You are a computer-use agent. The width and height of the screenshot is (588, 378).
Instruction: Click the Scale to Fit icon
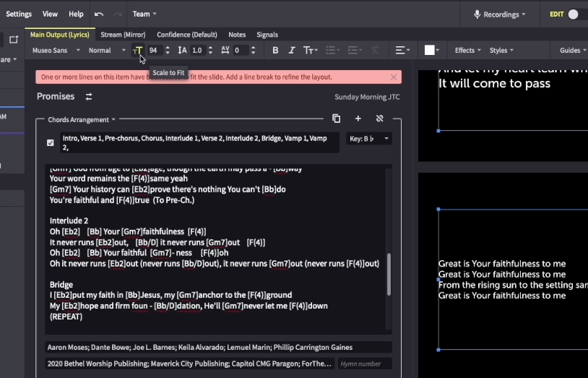[x=137, y=51]
